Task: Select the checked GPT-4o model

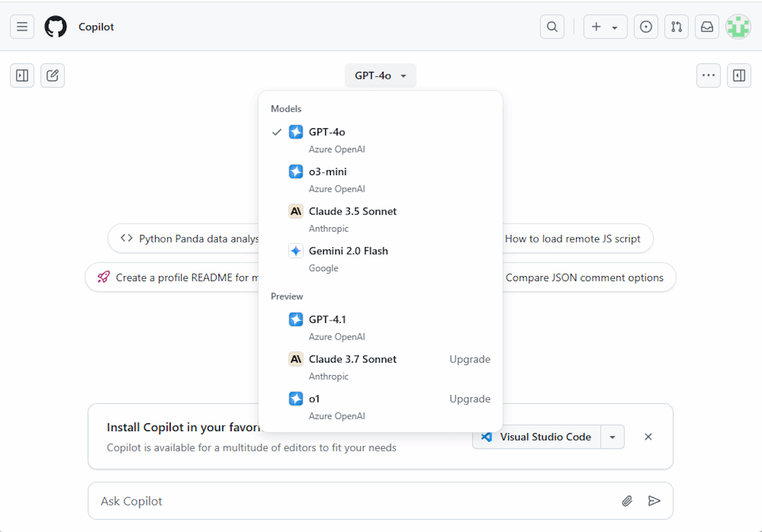Action: 327,132
